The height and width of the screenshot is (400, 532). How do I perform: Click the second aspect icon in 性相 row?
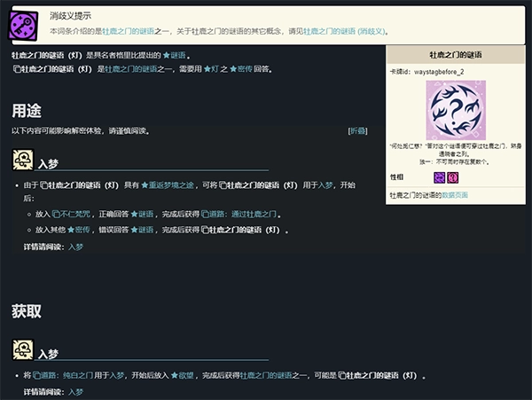[452, 177]
